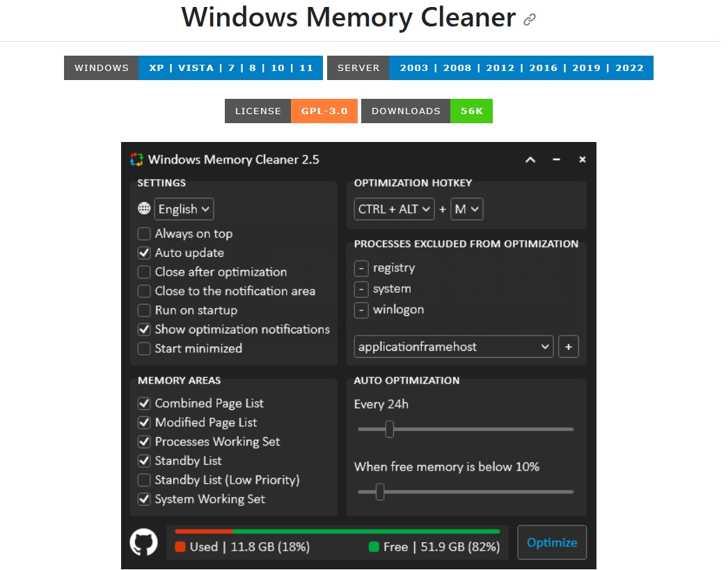The width and height of the screenshot is (728, 570).
Task: Click the Server 2003 to 2022 badge
Action: click(490, 68)
